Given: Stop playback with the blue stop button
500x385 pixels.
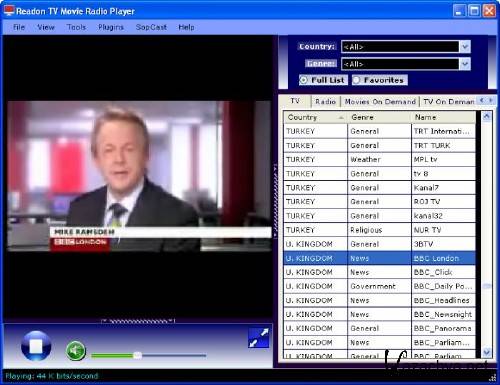Looking at the screenshot, I should click(36, 346).
